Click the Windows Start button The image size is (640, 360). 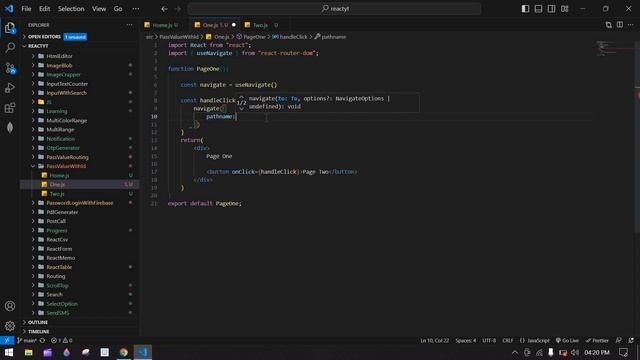tap(9, 352)
